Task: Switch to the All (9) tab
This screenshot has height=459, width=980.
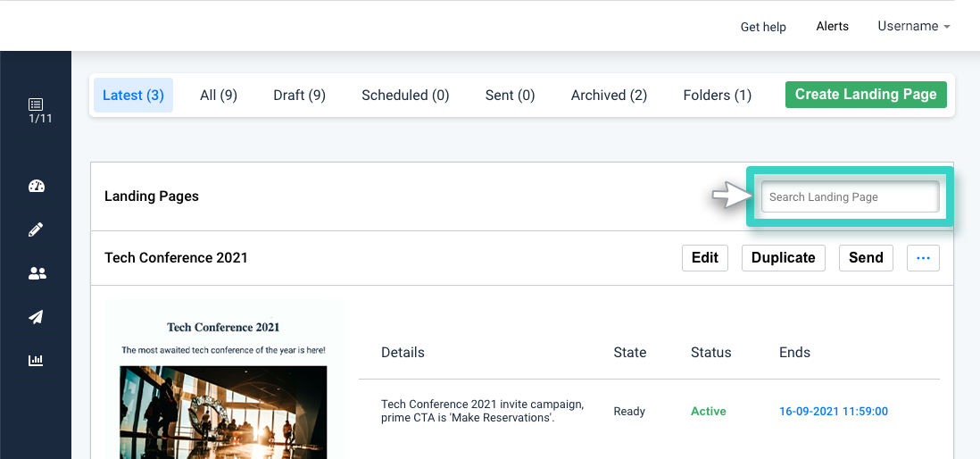Action: (x=218, y=95)
